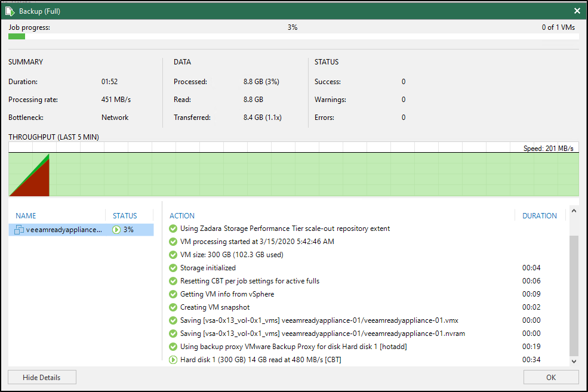Image resolution: width=588 pixels, height=392 pixels.
Task: Click scroll up arrow in action log
Action: tap(574, 211)
